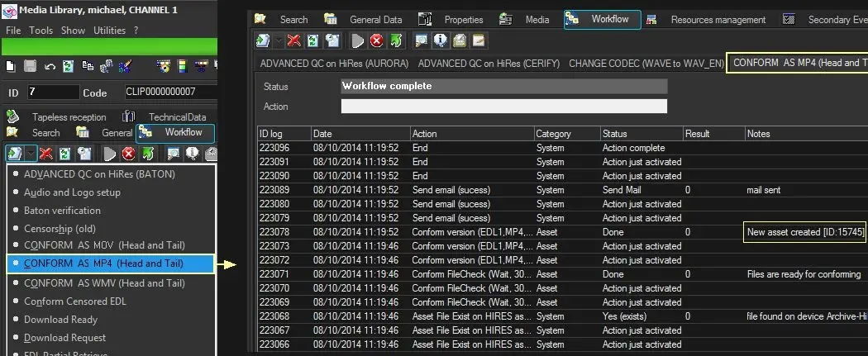Click the undo arrow icon in top-left toolbar

pos(50,65)
